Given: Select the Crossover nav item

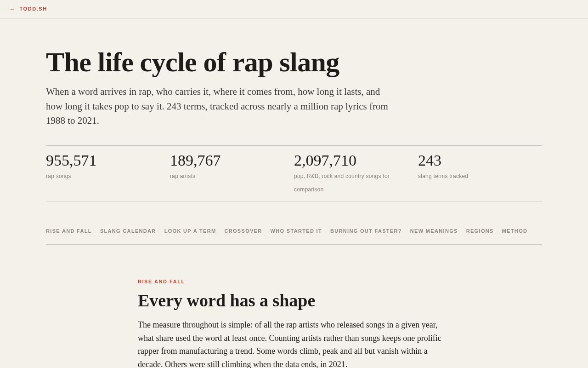Looking at the screenshot, I should pos(243,231).
